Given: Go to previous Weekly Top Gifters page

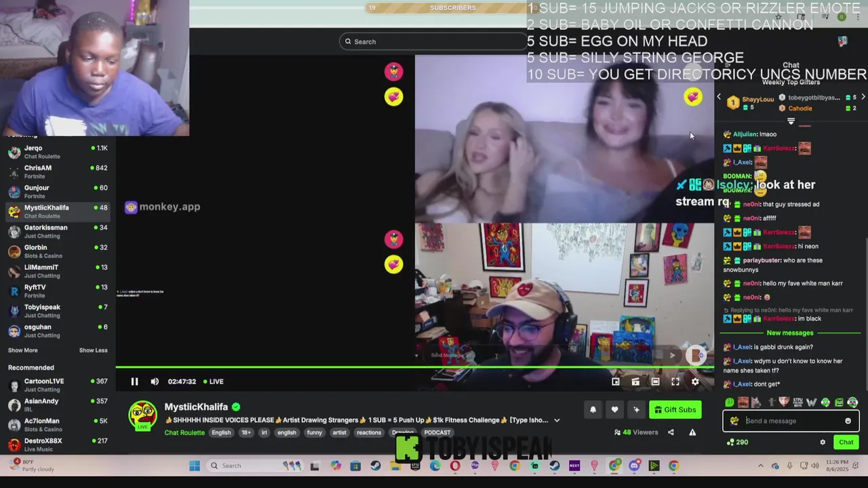Looking at the screenshot, I should point(719,98).
